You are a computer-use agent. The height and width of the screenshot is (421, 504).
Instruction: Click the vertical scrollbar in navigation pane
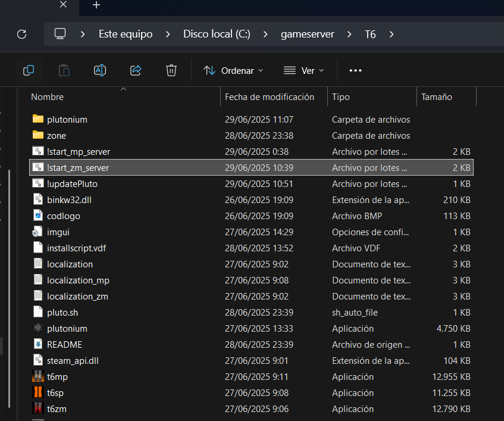pos(9,288)
